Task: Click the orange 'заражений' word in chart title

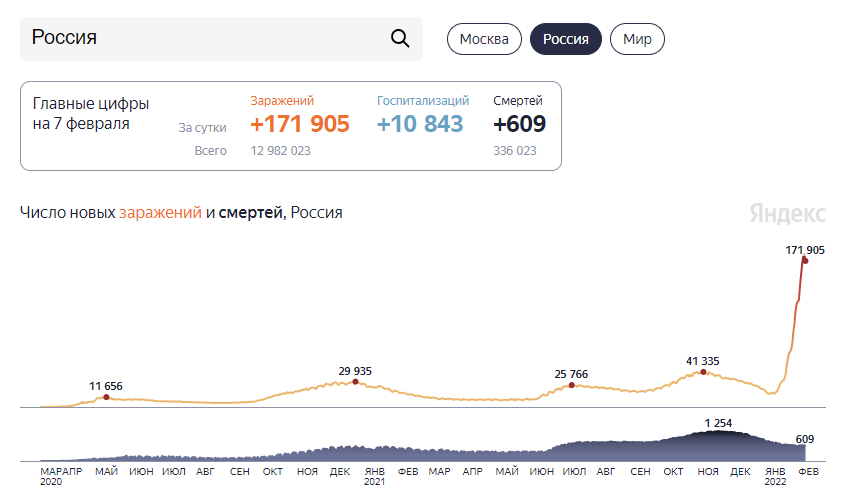Action: click(160, 213)
